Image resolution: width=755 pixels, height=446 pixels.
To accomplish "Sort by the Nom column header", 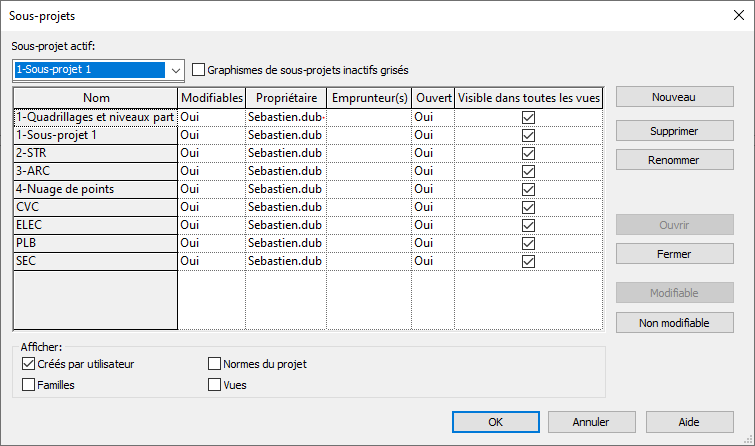I will tap(96, 98).
